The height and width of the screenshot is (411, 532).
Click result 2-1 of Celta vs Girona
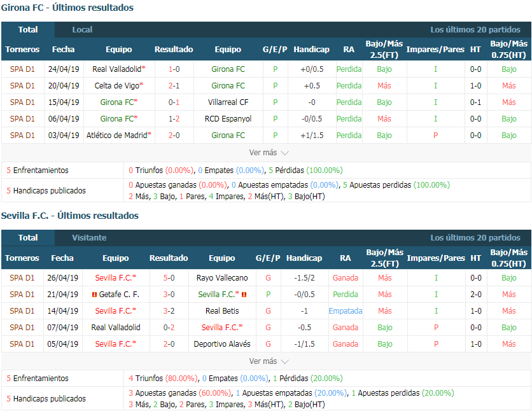tap(174, 86)
